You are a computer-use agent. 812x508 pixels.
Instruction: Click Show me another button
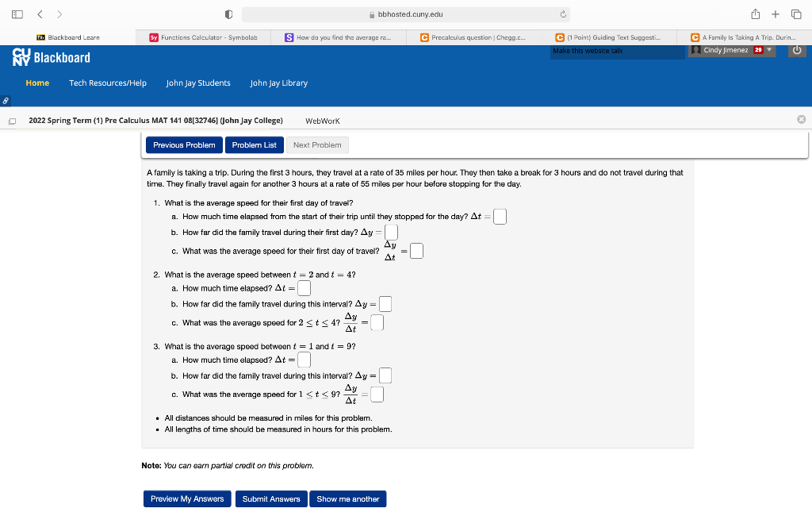pos(348,498)
